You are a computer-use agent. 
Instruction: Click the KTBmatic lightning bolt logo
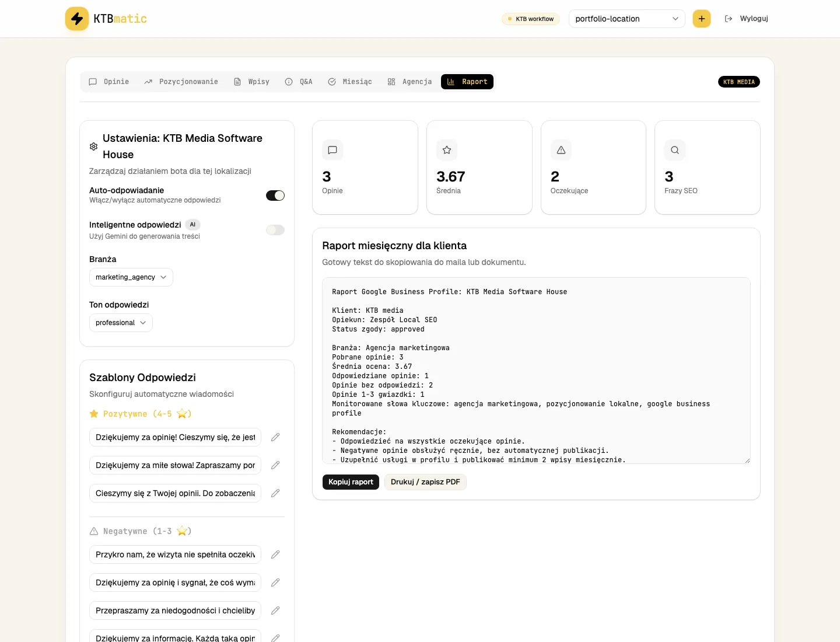coord(77,19)
